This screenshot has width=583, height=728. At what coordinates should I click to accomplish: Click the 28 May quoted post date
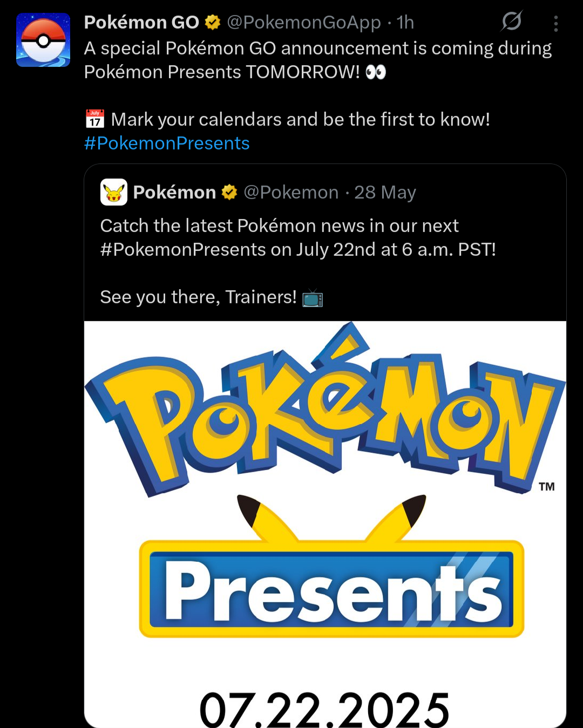point(385,192)
